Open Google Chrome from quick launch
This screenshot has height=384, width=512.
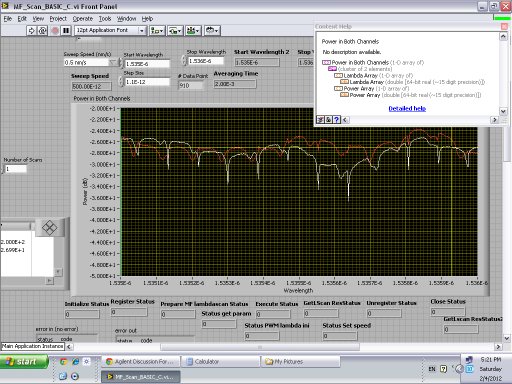point(63,361)
